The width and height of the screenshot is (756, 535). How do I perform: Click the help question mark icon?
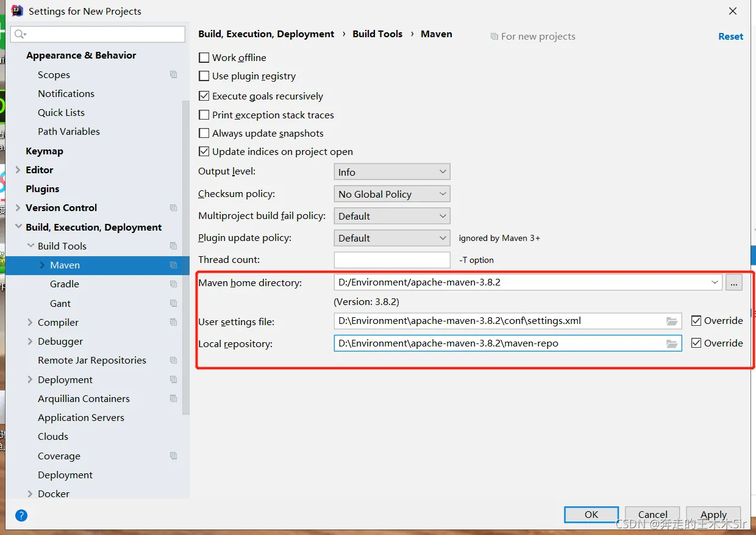coord(21,515)
